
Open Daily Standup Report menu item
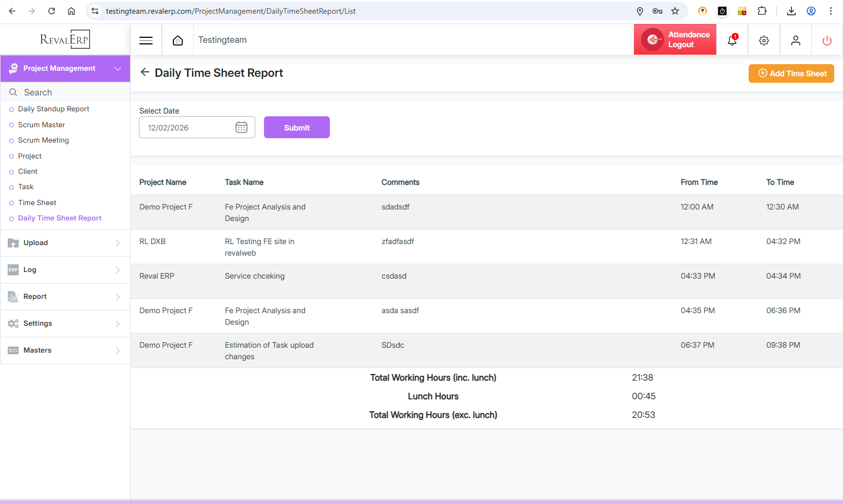(x=53, y=109)
